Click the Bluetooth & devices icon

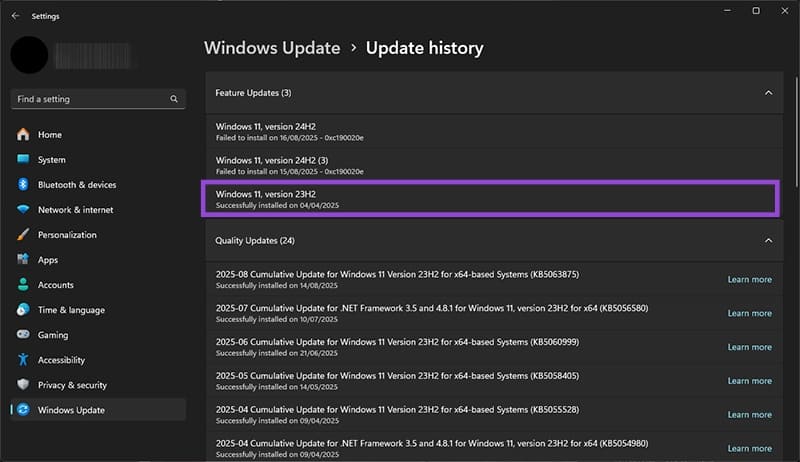(x=23, y=184)
